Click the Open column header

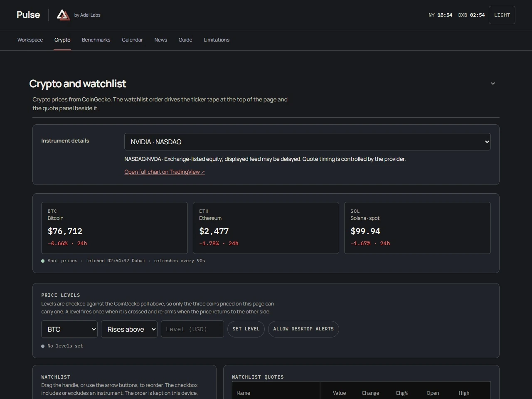(x=433, y=393)
